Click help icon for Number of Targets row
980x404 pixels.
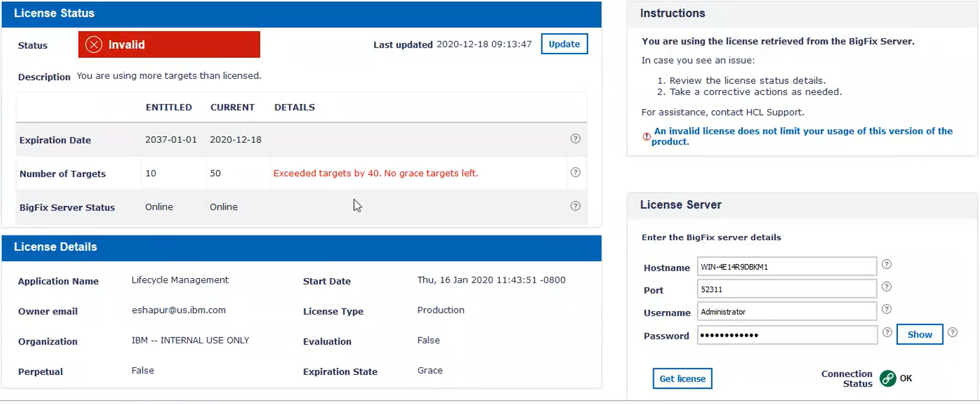pyautogui.click(x=576, y=172)
